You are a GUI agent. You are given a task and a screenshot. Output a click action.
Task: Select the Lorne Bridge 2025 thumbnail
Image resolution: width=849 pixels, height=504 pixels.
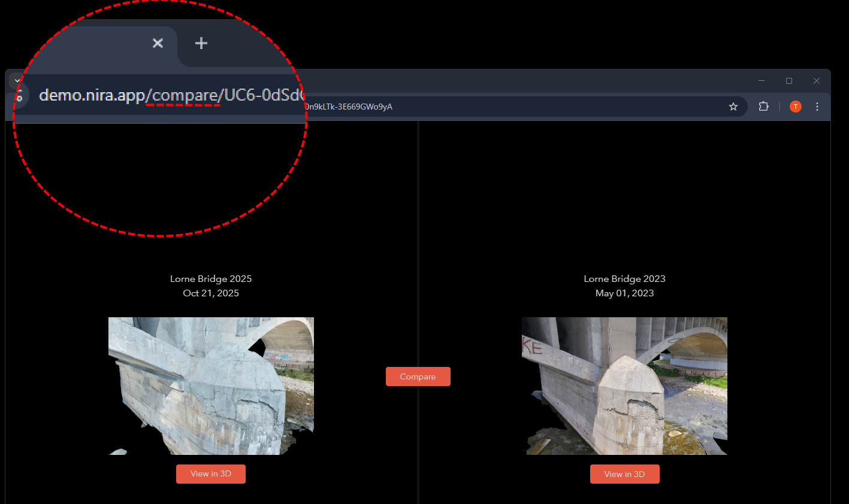[x=211, y=386]
